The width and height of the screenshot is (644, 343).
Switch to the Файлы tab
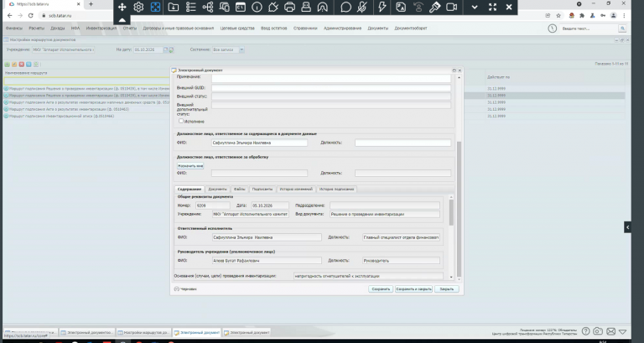click(240, 189)
